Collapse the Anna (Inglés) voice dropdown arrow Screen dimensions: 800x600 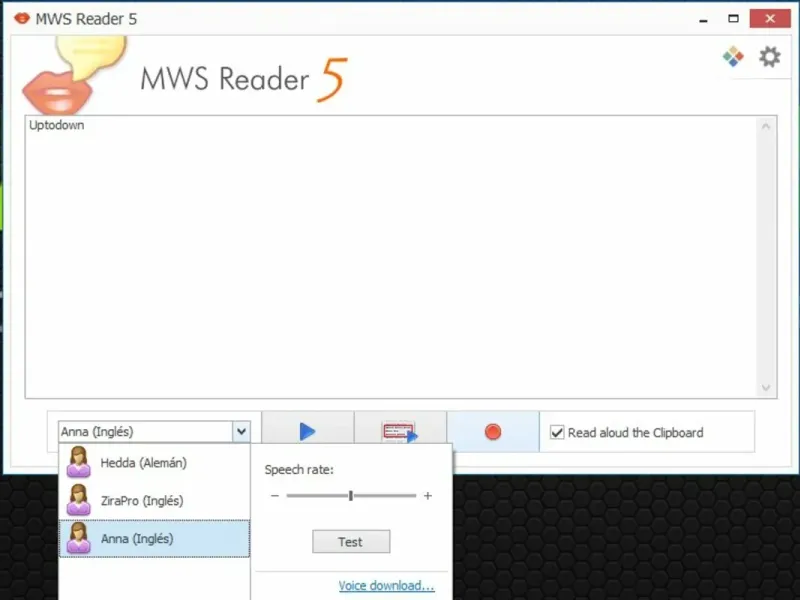coord(241,432)
